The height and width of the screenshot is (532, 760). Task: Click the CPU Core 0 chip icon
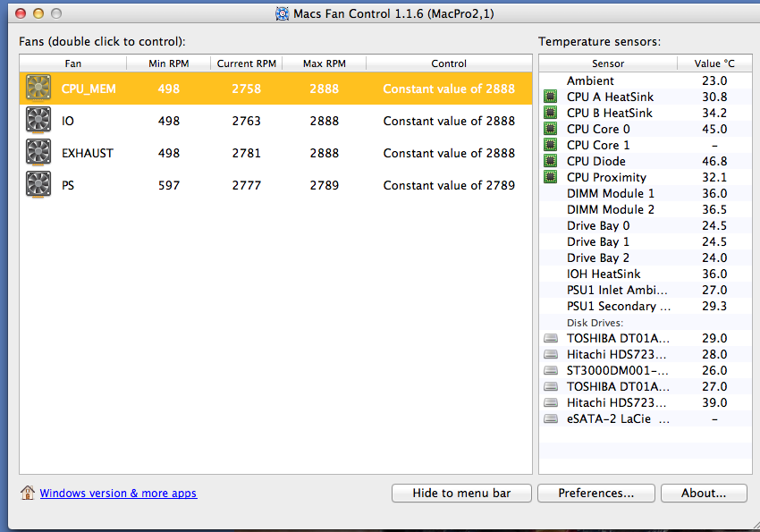[550, 129]
